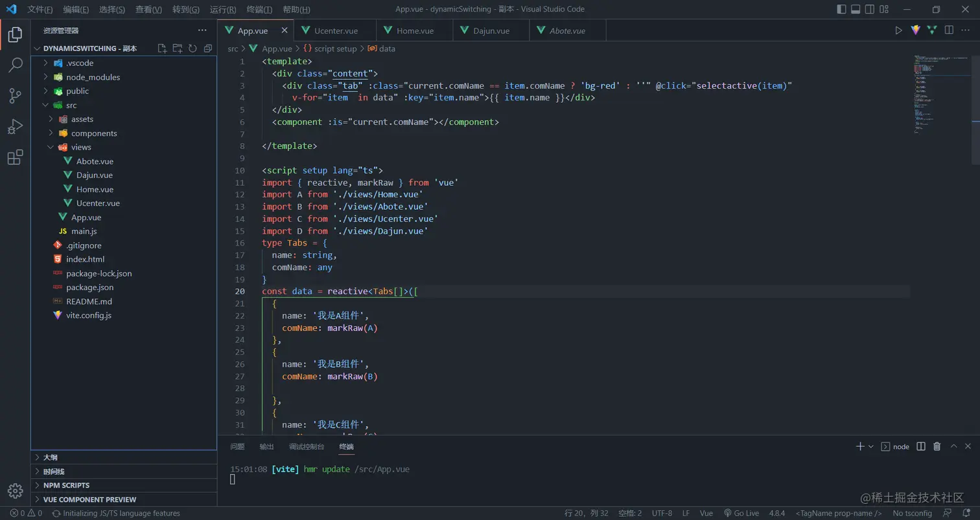
Task: Expand the 大纲 outline section
Action: (123, 457)
